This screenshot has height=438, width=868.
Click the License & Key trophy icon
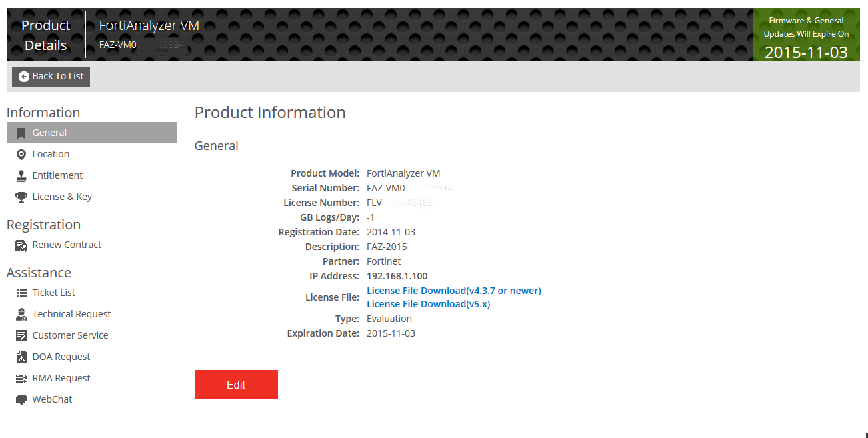pyautogui.click(x=21, y=197)
